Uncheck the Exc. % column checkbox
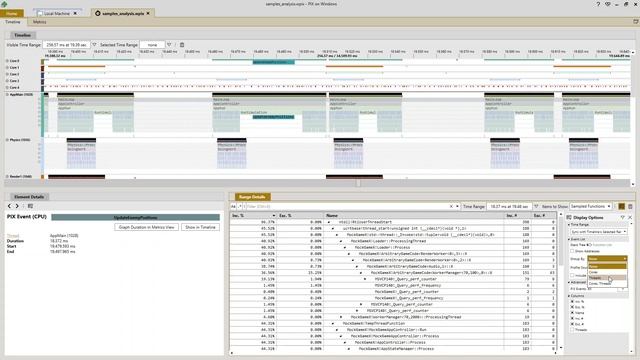The image size is (640, 360). [572, 307]
